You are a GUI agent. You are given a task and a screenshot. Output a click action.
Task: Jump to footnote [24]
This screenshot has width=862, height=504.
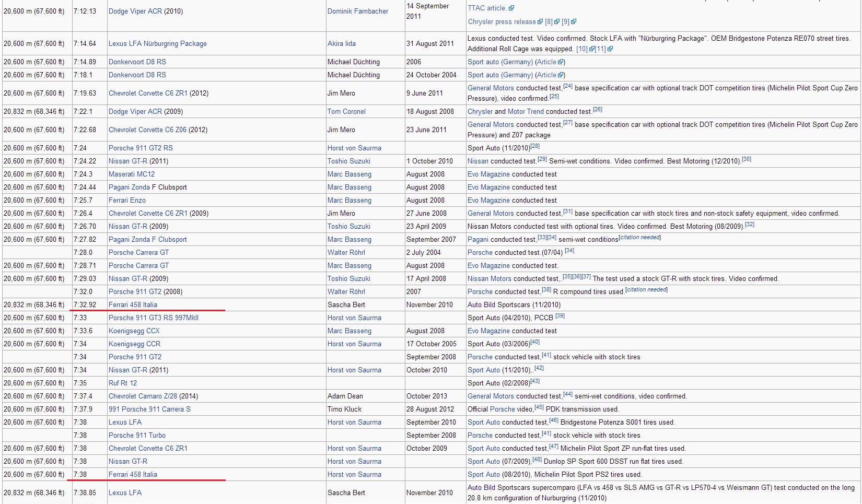568,86
